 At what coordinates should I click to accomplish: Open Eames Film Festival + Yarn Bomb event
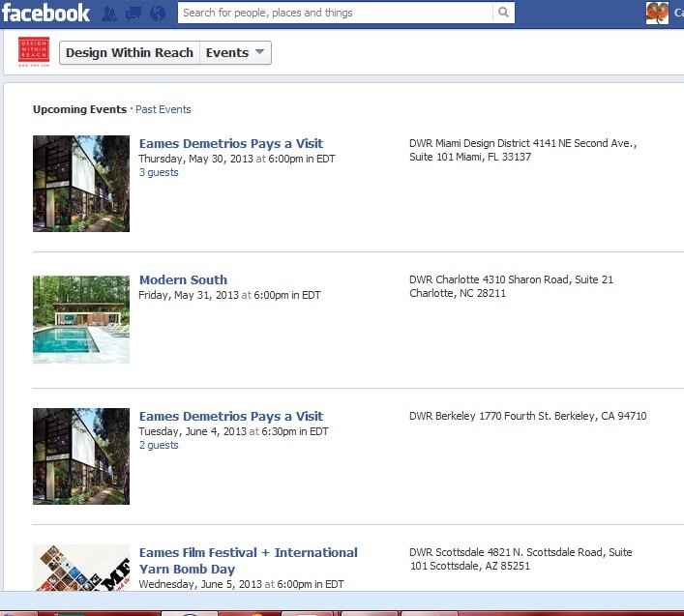(x=249, y=561)
